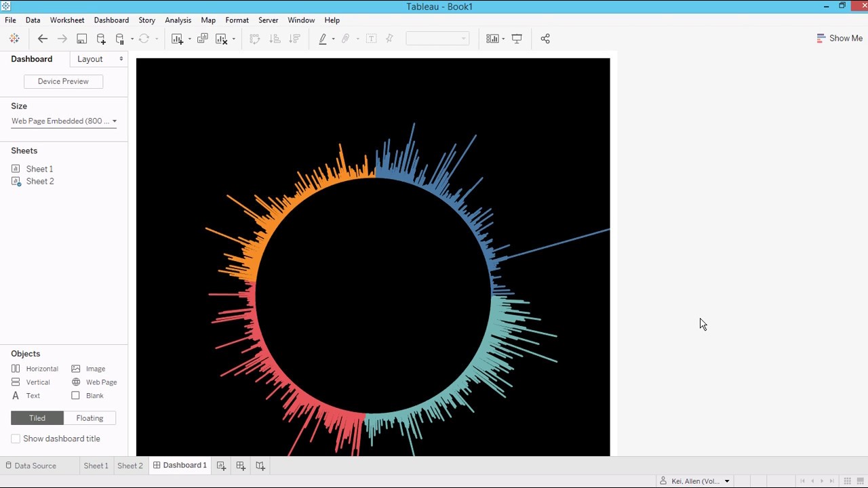The height and width of the screenshot is (488, 868).
Task: Open the Dashboard/Layout pane switcher arrows
Action: 121,59
